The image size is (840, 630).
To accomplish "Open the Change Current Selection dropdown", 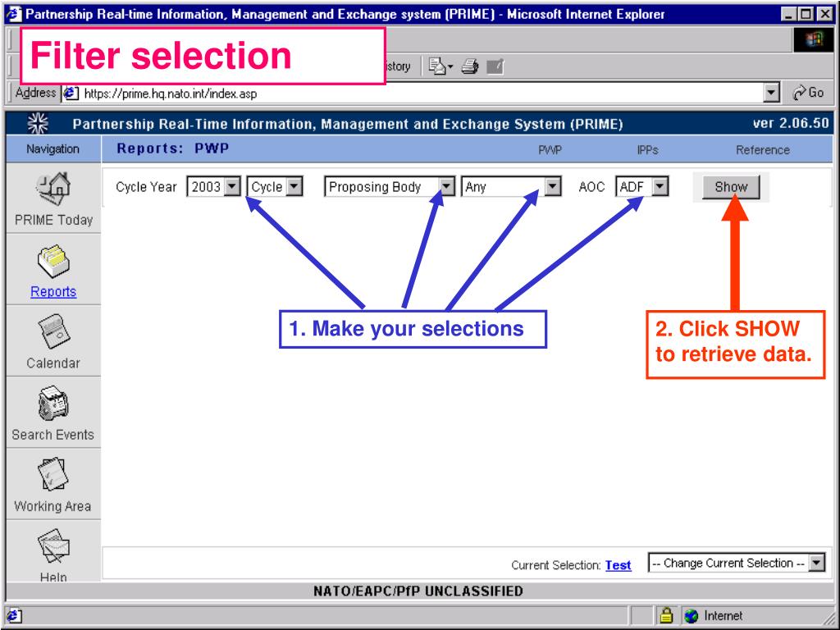I will click(x=736, y=563).
